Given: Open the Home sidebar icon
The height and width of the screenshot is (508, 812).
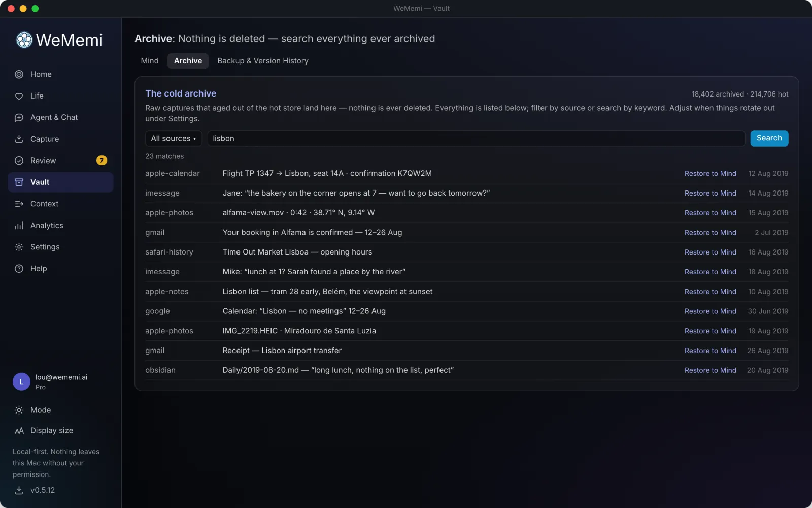Looking at the screenshot, I should (19, 74).
